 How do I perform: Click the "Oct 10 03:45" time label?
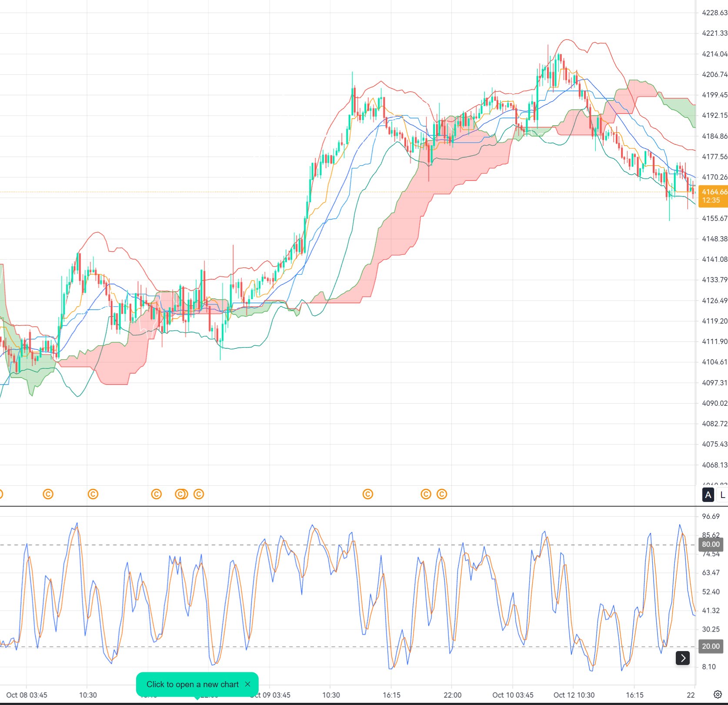coord(513,695)
